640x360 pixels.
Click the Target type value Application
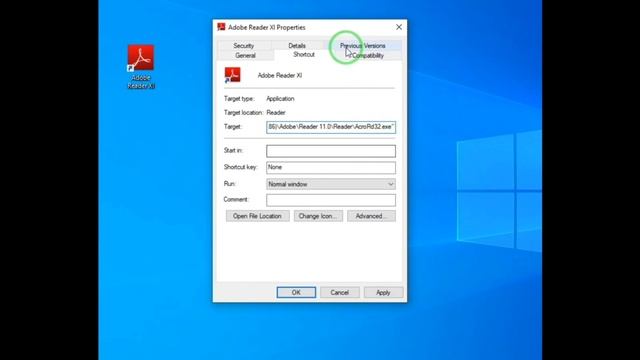pos(280,99)
